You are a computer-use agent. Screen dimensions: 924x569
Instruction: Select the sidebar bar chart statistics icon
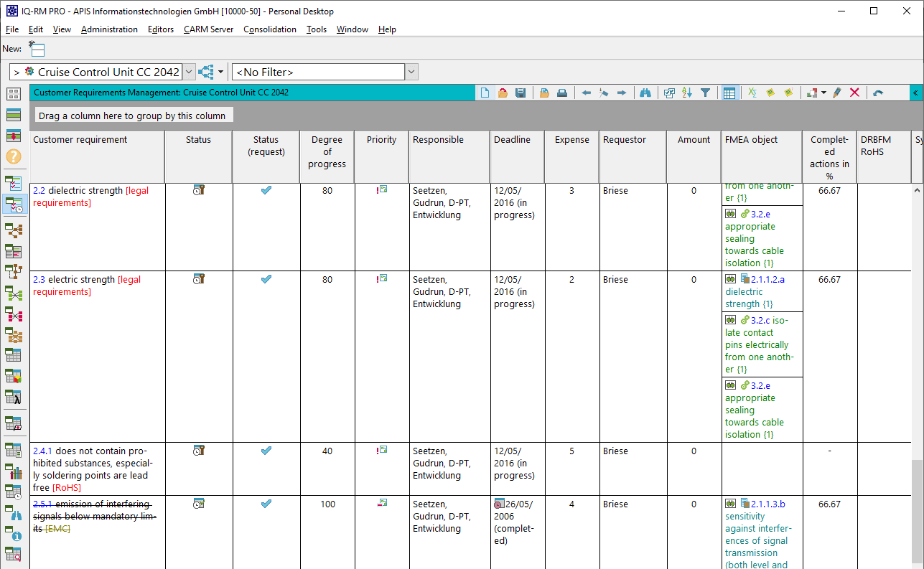click(x=14, y=471)
